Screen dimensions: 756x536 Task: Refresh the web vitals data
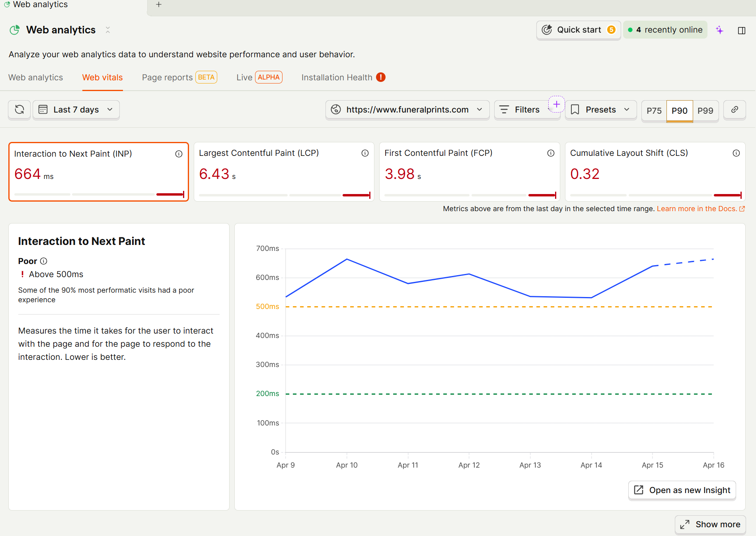[x=19, y=110]
